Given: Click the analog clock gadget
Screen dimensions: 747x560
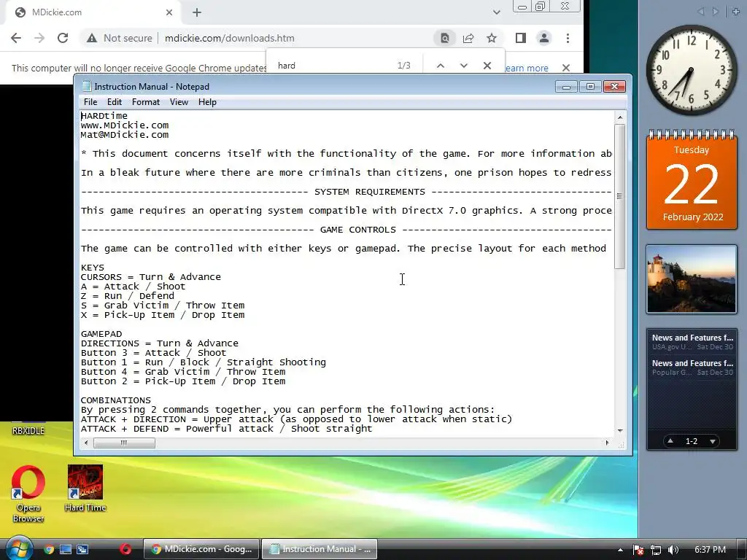Looking at the screenshot, I should [x=692, y=70].
